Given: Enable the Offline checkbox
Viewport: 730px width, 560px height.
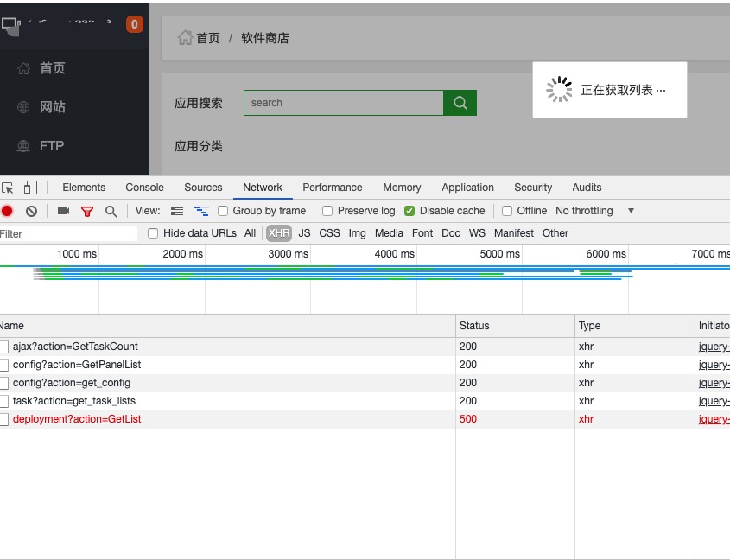Looking at the screenshot, I should click(507, 211).
